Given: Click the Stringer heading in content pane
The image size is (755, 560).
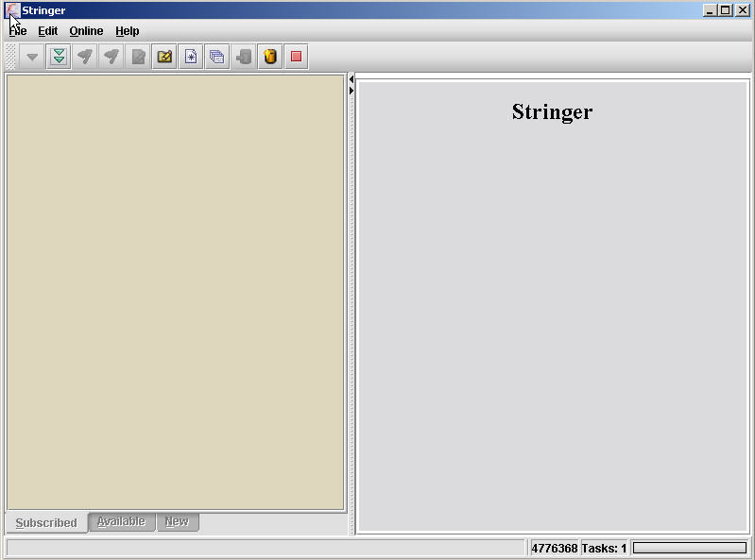Looking at the screenshot, I should [x=552, y=111].
